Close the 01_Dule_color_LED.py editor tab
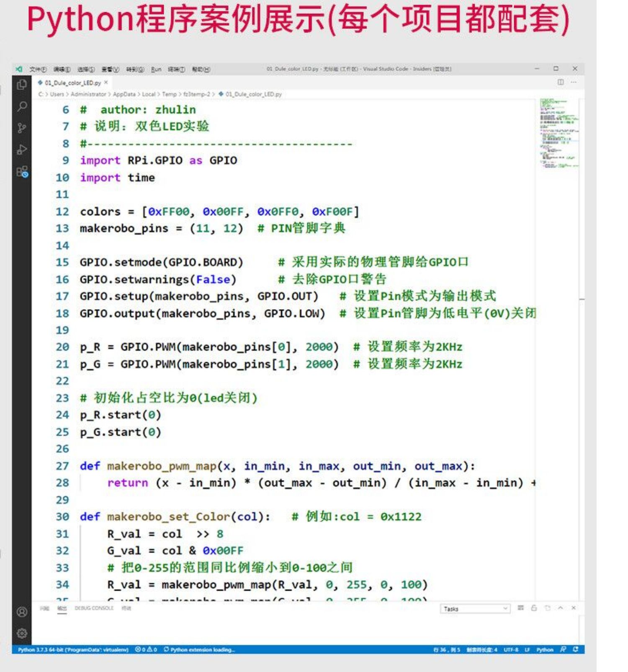628x672 pixels. [x=106, y=83]
